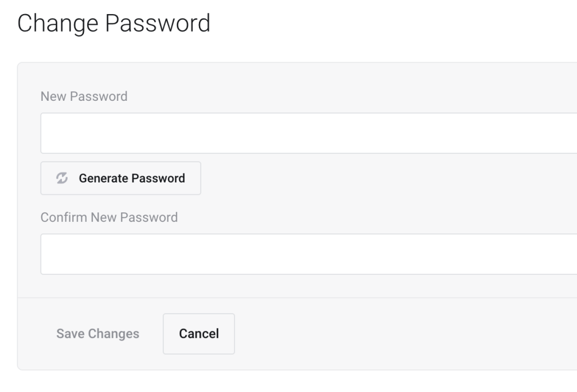577x392 pixels.
Task: Click the Save Changes button
Action: coord(97,333)
